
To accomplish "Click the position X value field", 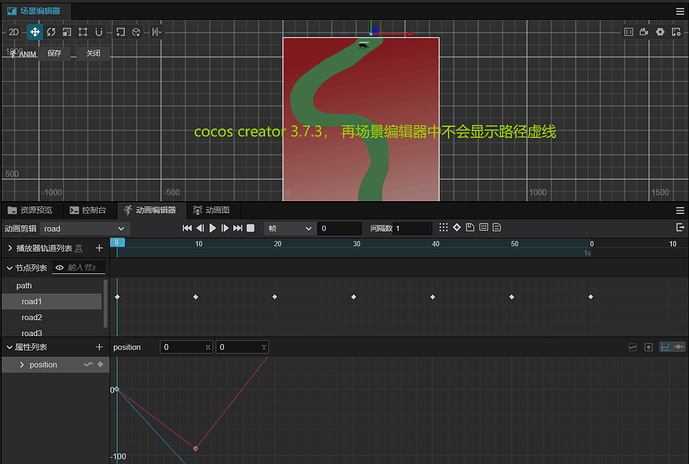I will coord(186,347).
